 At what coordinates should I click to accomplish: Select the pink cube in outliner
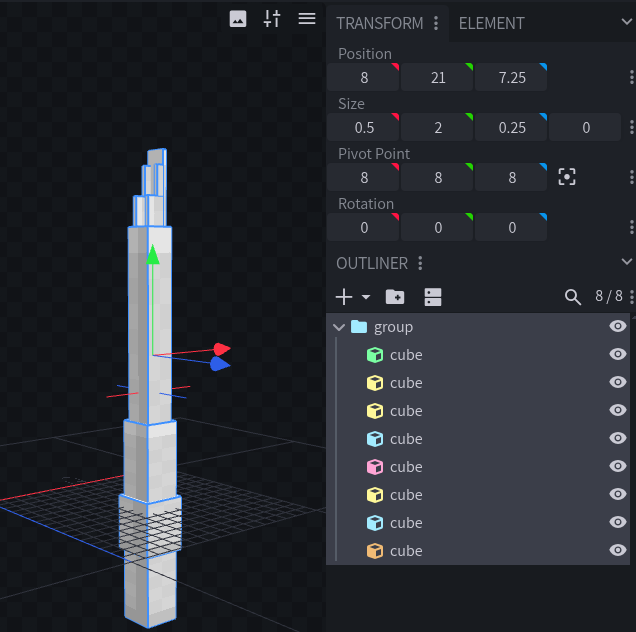coord(478,467)
